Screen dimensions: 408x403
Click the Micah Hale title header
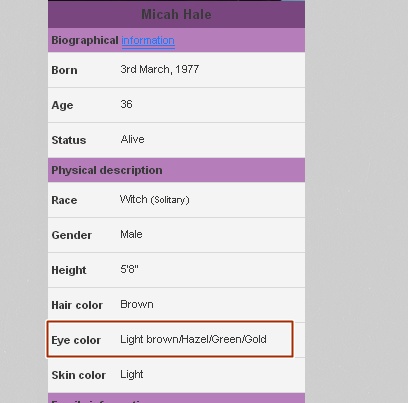tap(176, 14)
